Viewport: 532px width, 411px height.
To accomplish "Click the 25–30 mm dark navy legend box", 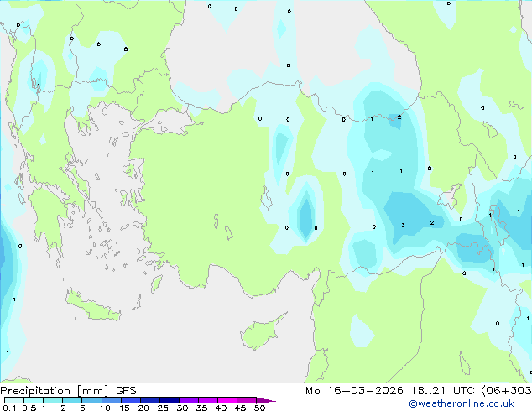I will click(x=170, y=400).
